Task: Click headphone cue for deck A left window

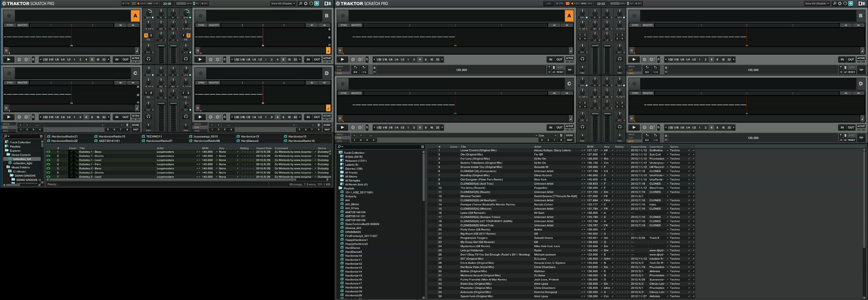Action: [x=149, y=59]
